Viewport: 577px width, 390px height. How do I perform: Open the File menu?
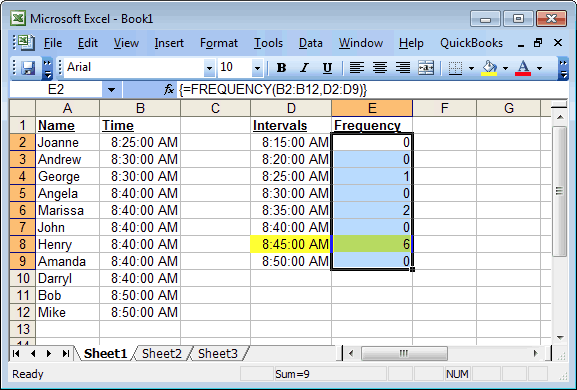pyautogui.click(x=53, y=43)
